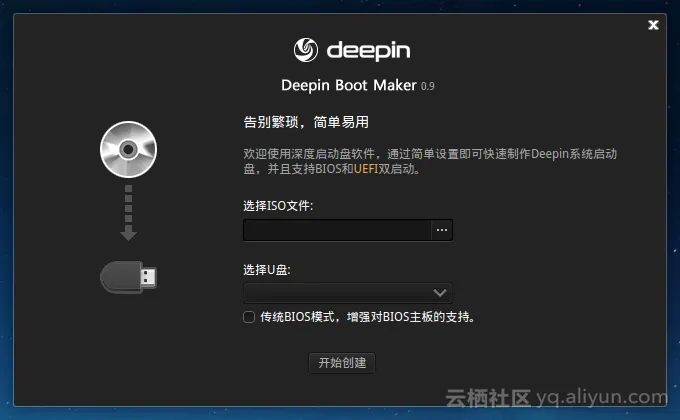
Task: Click the deepin swirl logo
Action: coord(306,50)
